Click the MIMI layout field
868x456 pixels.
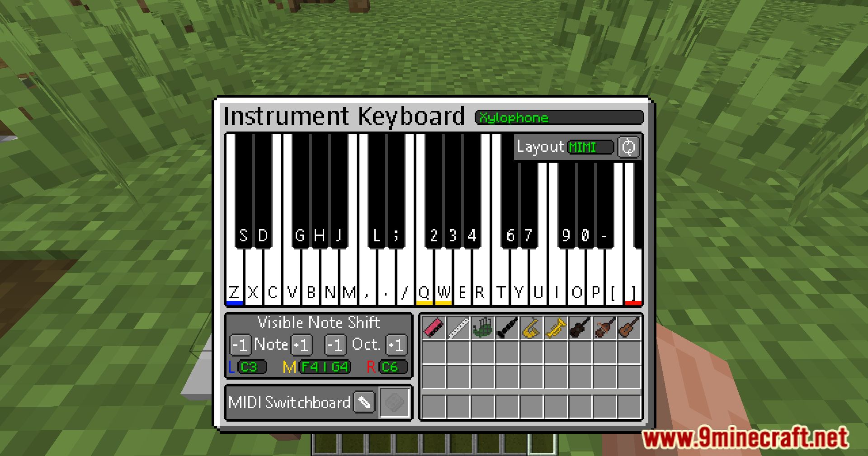tap(590, 147)
